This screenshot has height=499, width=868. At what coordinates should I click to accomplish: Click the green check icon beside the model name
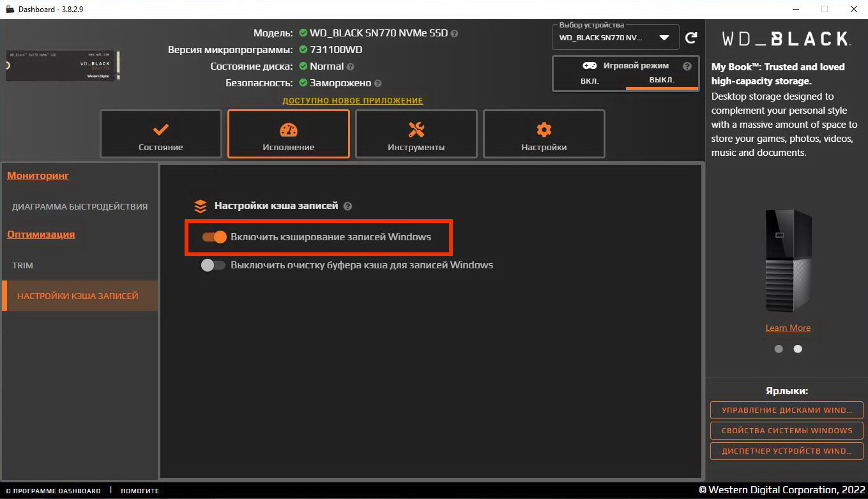click(303, 33)
